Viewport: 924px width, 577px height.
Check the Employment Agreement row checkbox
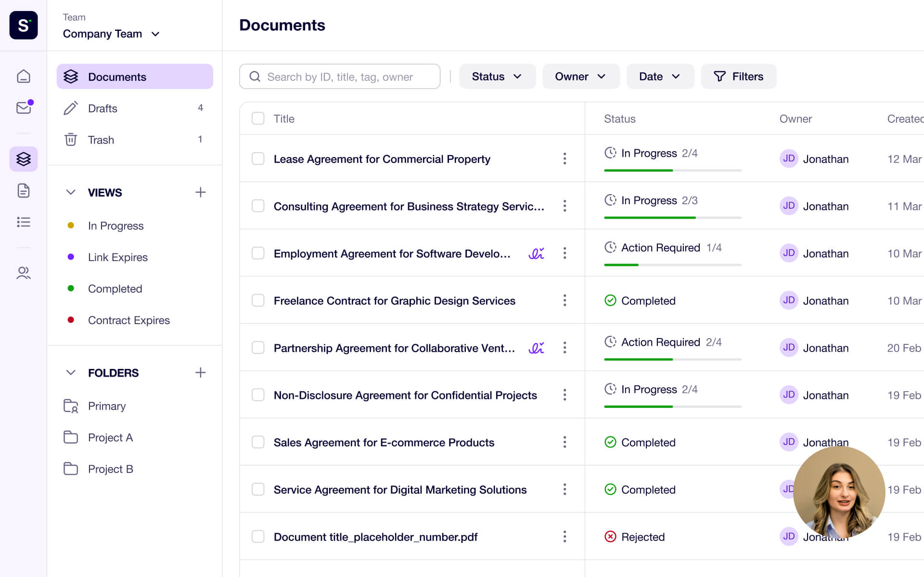(x=258, y=253)
